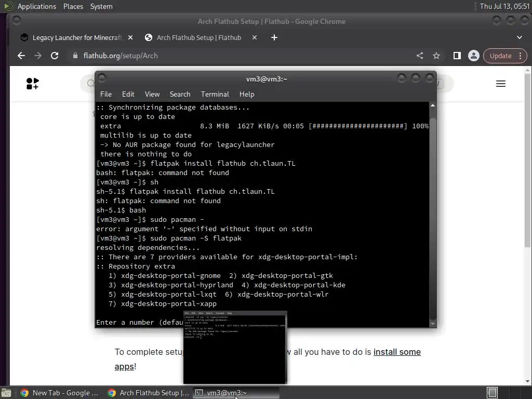Open the terminal Terminal menu
The image size is (532, 399).
coord(215,95)
